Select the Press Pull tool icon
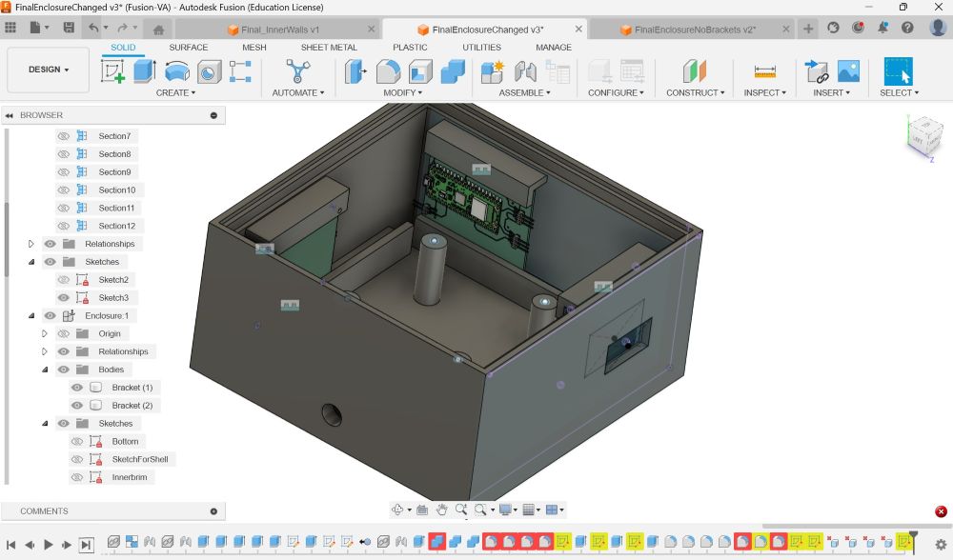This screenshot has width=953, height=560. coord(355,71)
